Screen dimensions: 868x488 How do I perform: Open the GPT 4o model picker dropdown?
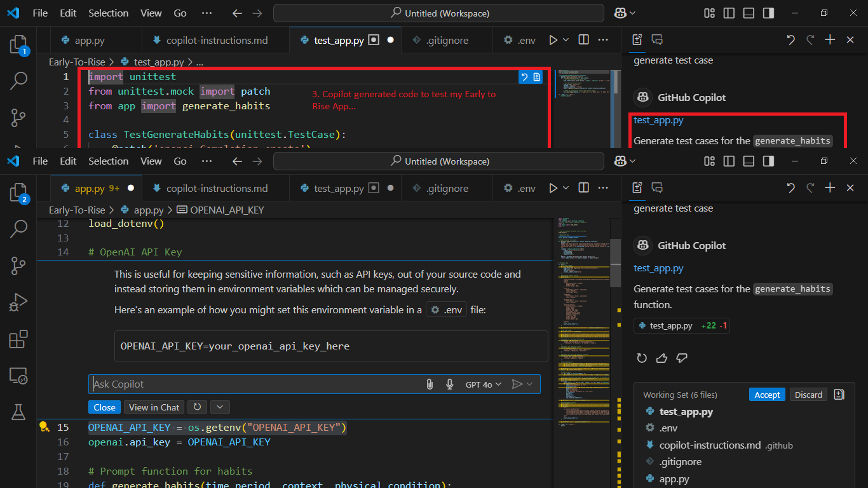(484, 384)
